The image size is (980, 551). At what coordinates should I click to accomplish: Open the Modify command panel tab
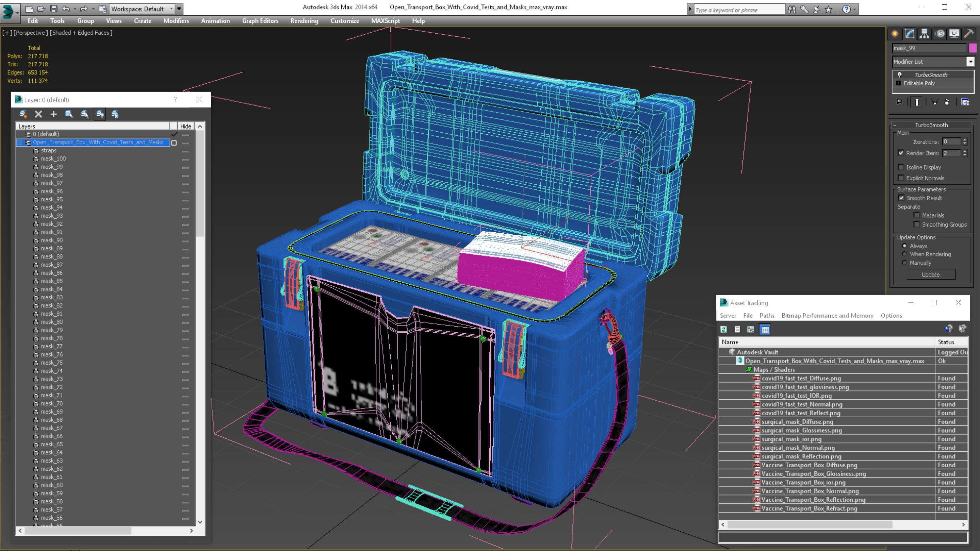coord(910,34)
